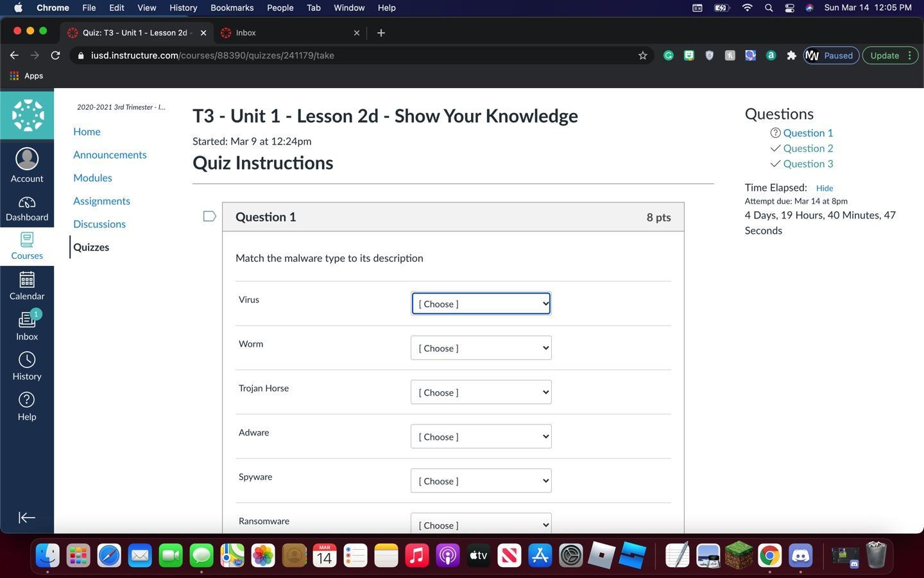Open the Chrome profile Paused menu

(x=831, y=55)
